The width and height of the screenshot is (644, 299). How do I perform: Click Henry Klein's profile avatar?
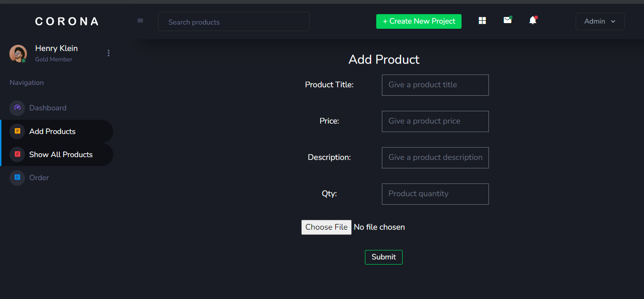point(18,53)
